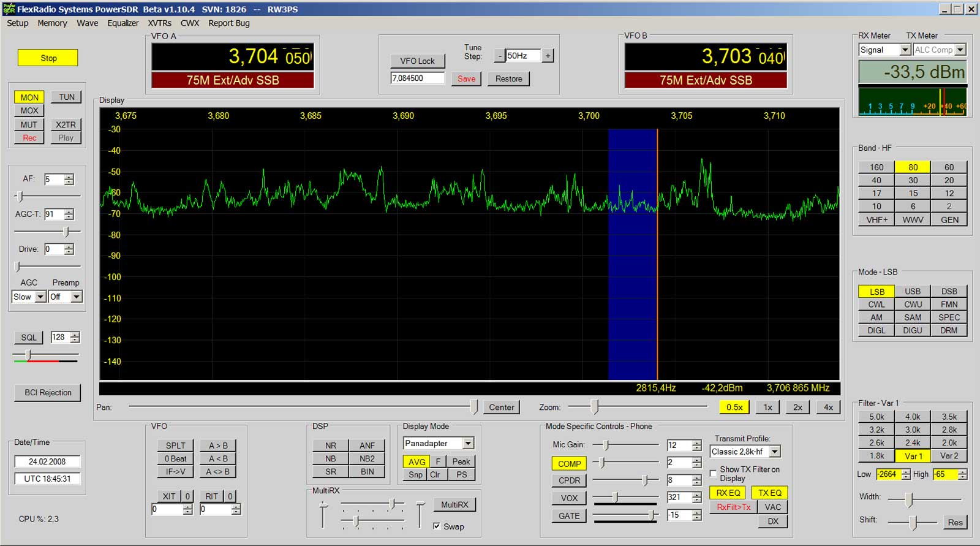
Task: Expand the Panadapter display mode dropdown
Action: (x=468, y=443)
